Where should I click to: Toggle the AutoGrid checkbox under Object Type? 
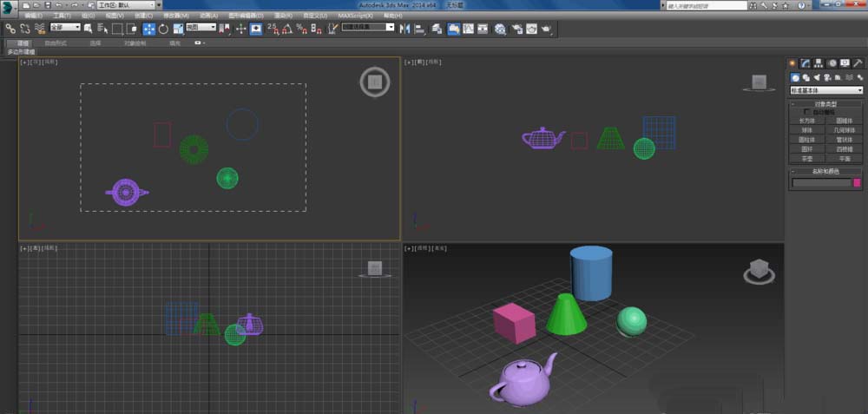(807, 112)
